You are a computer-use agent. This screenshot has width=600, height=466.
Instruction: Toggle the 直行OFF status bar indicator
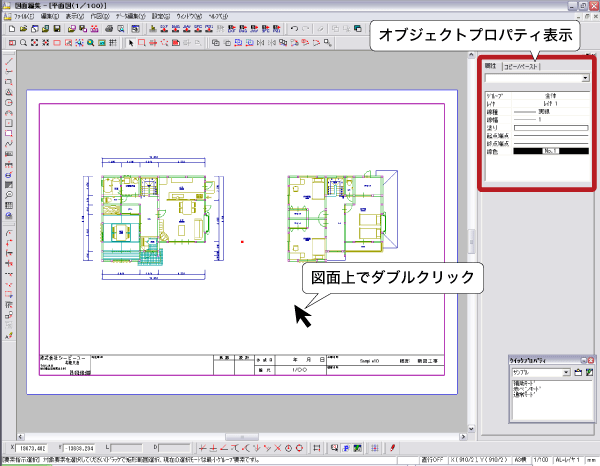(x=432, y=460)
